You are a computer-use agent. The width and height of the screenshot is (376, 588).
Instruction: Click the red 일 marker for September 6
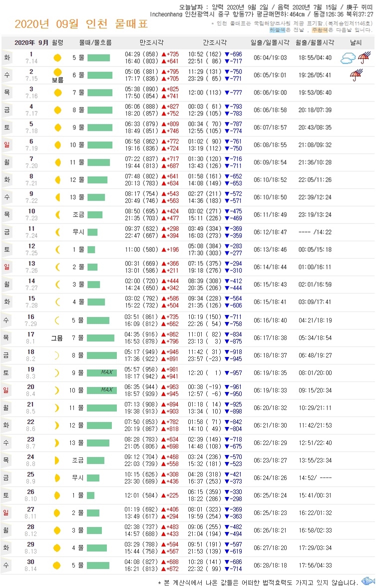[x=7, y=145]
